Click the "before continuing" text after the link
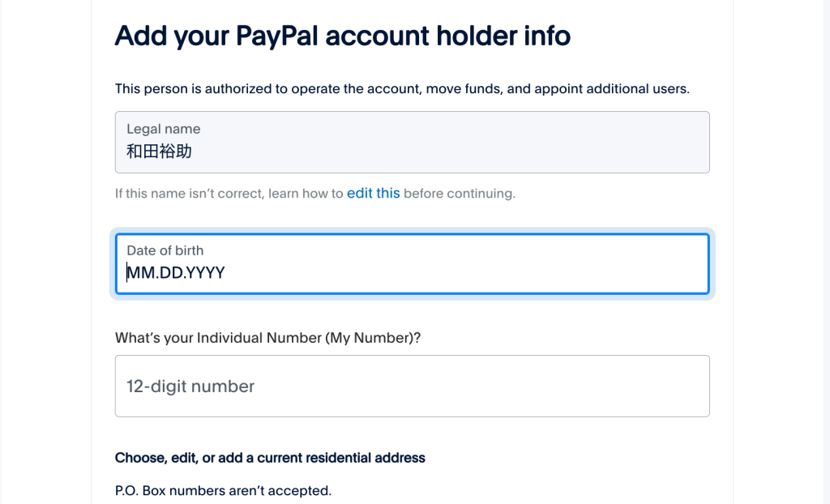Viewport: 830px width, 504px height. (459, 194)
